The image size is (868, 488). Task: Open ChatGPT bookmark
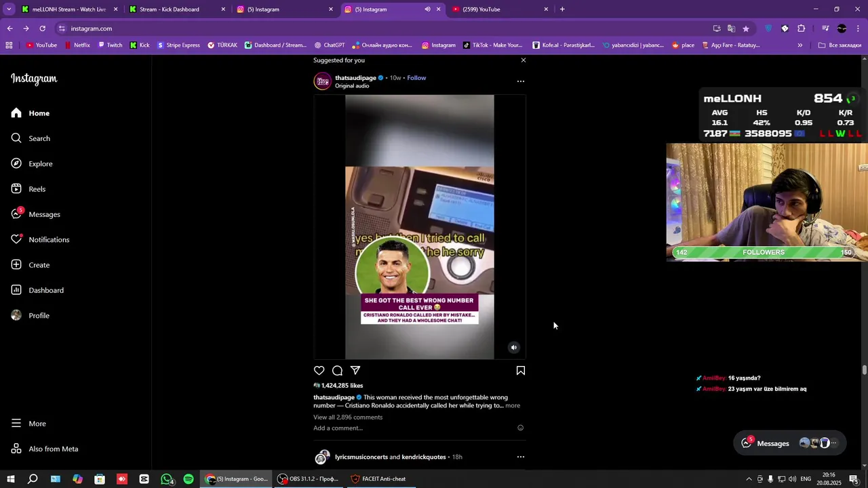pyautogui.click(x=330, y=45)
